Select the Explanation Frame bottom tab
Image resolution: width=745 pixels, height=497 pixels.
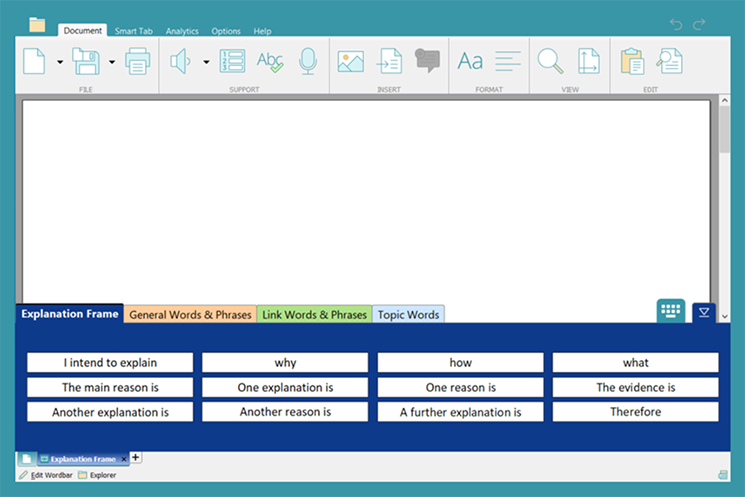point(83,459)
